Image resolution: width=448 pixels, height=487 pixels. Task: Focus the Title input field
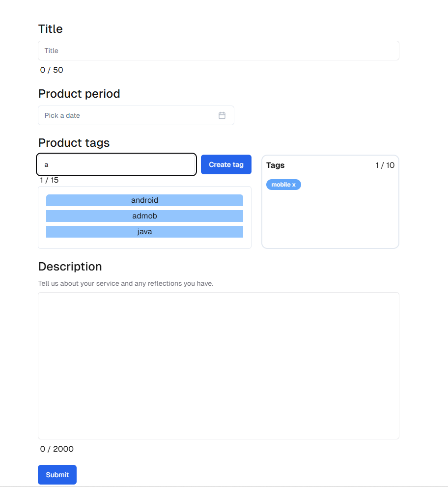tap(219, 51)
